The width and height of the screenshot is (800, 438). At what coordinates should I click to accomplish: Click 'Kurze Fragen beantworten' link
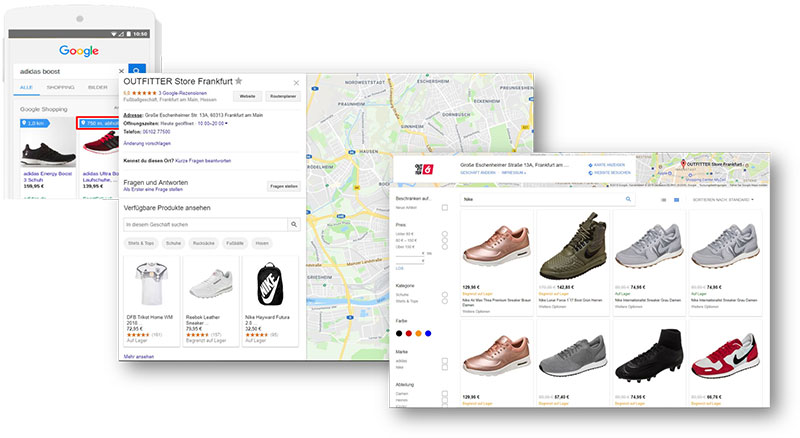[203, 161]
